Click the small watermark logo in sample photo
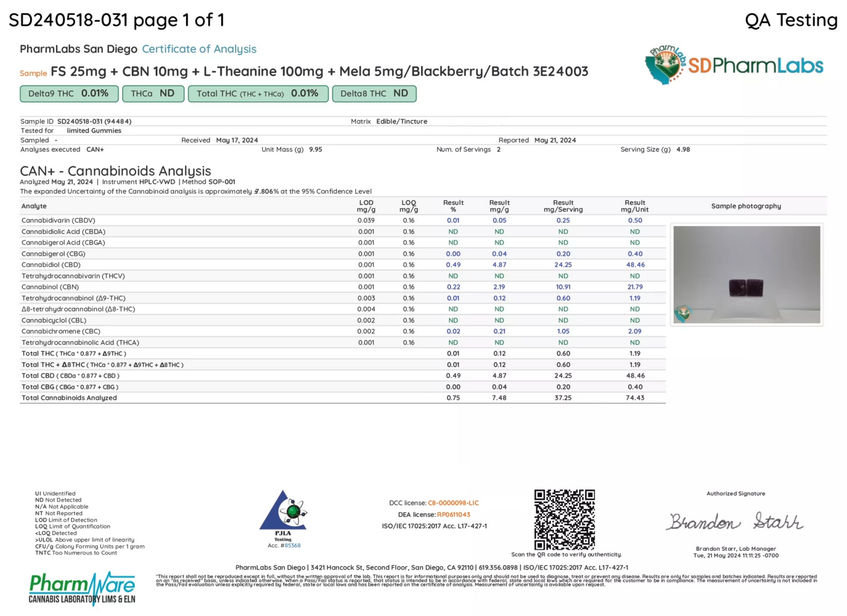The height and width of the screenshot is (616, 847). point(682,313)
